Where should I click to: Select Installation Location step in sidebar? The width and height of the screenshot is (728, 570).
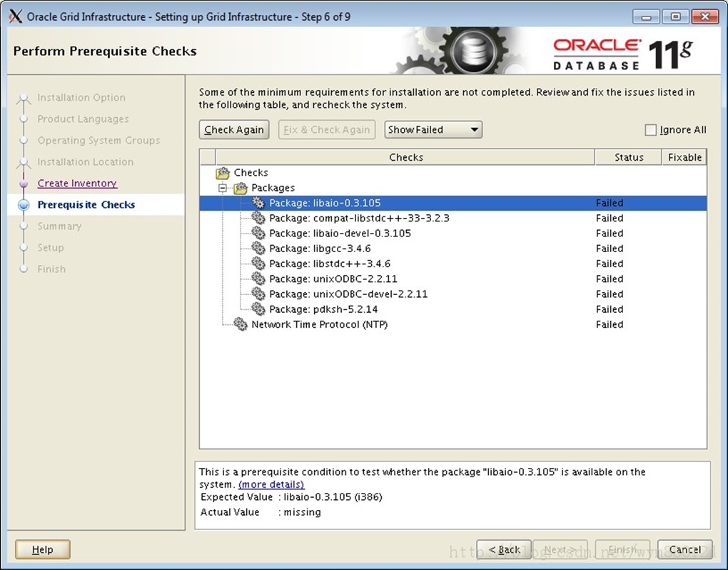coord(86,161)
